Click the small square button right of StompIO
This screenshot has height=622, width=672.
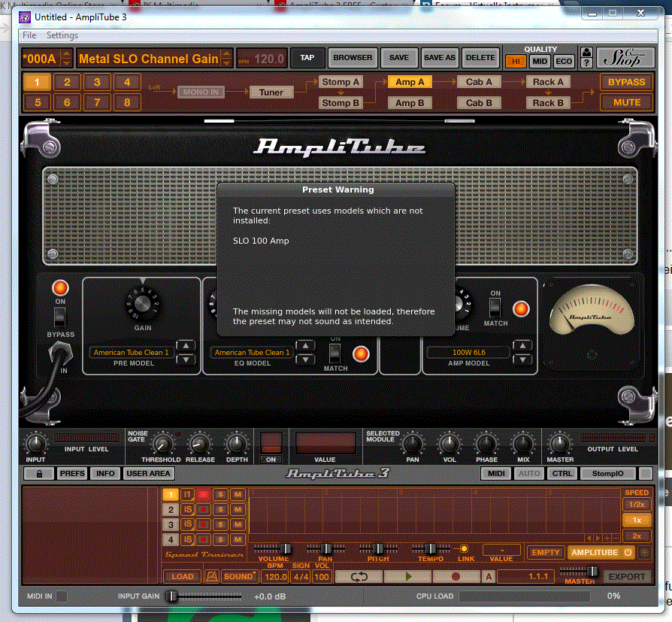646,474
